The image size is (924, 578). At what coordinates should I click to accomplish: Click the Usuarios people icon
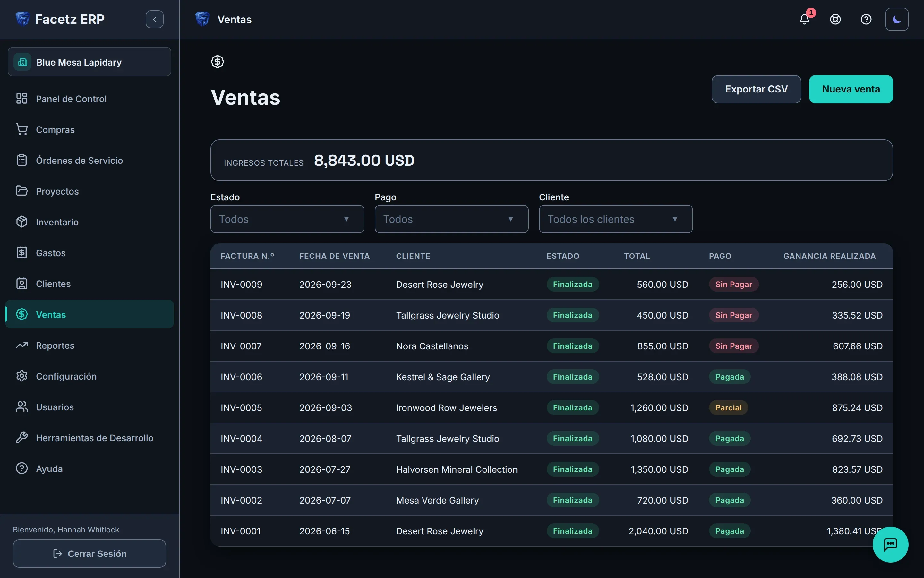22,407
